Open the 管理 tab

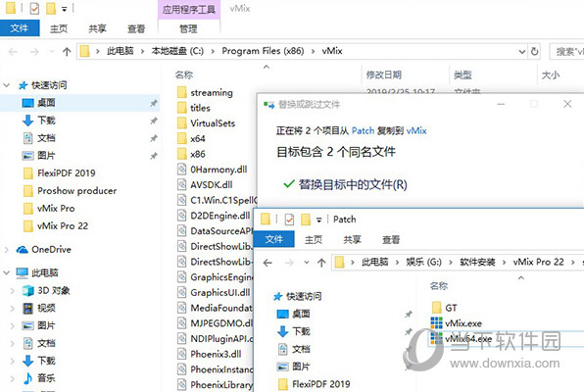(x=188, y=28)
